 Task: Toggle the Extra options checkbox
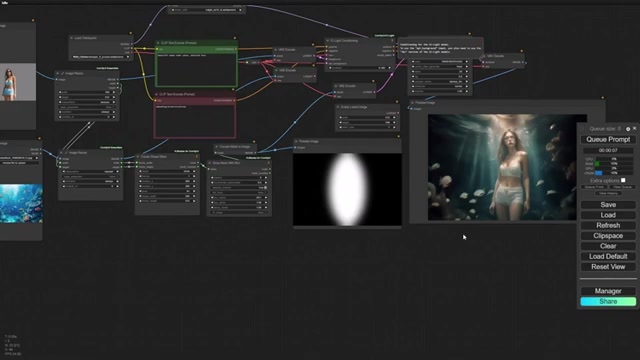click(623, 180)
